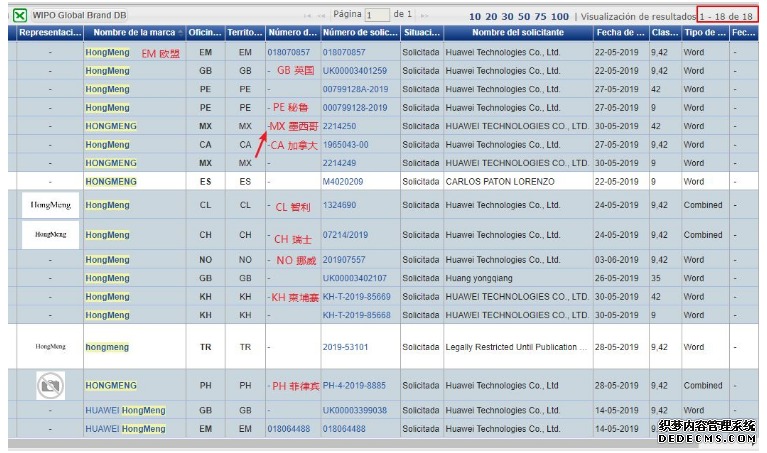The width and height of the screenshot is (767, 453).
Task: Click sort arrow on Nombre de la marca
Action: coord(180,33)
